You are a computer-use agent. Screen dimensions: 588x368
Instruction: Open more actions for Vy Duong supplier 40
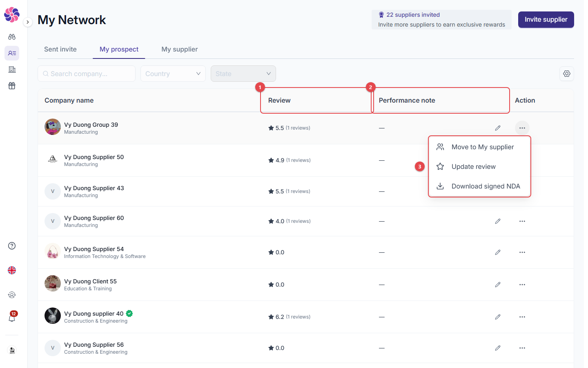(522, 317)
